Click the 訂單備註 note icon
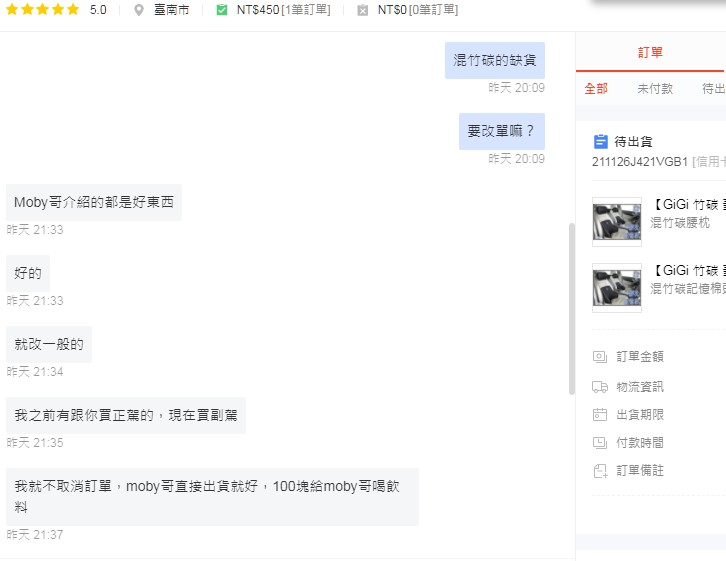 600,470
